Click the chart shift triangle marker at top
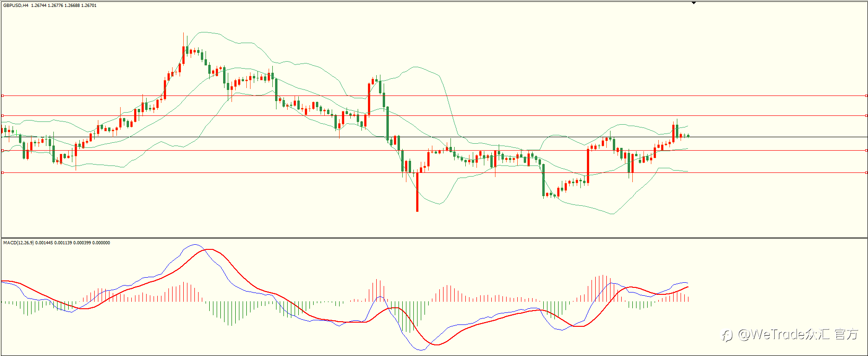The width and height of the screenshot is (868, 356). [x=694, y=3]
